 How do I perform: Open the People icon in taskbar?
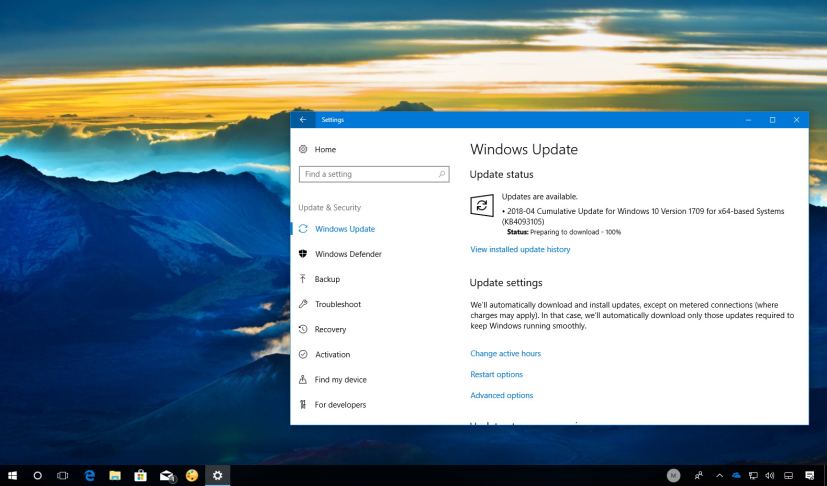[699, 475]
